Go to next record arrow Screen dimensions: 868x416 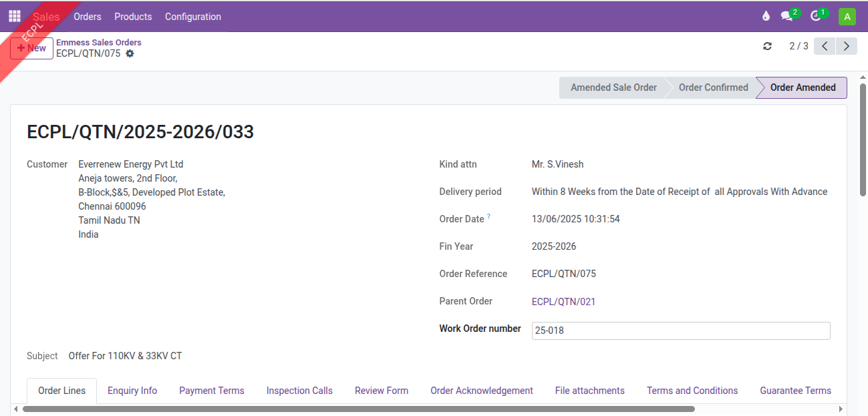tap(847, 46)
